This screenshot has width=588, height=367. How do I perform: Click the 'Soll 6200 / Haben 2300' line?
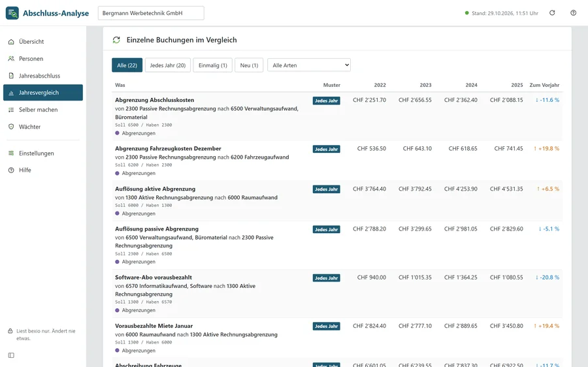[144, 165]
